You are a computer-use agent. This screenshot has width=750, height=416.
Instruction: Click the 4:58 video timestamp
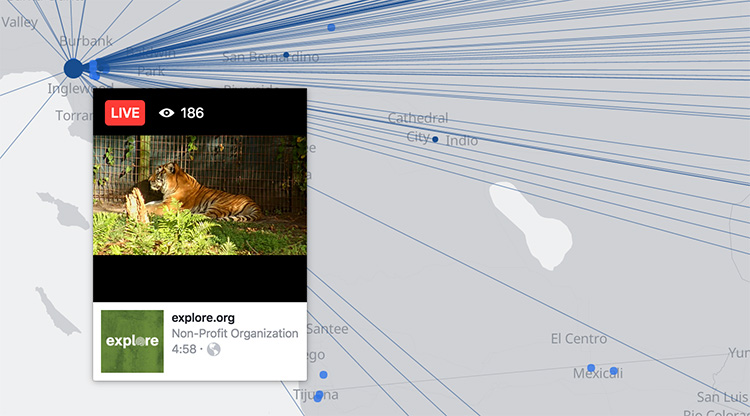click(x=184, y=350)
